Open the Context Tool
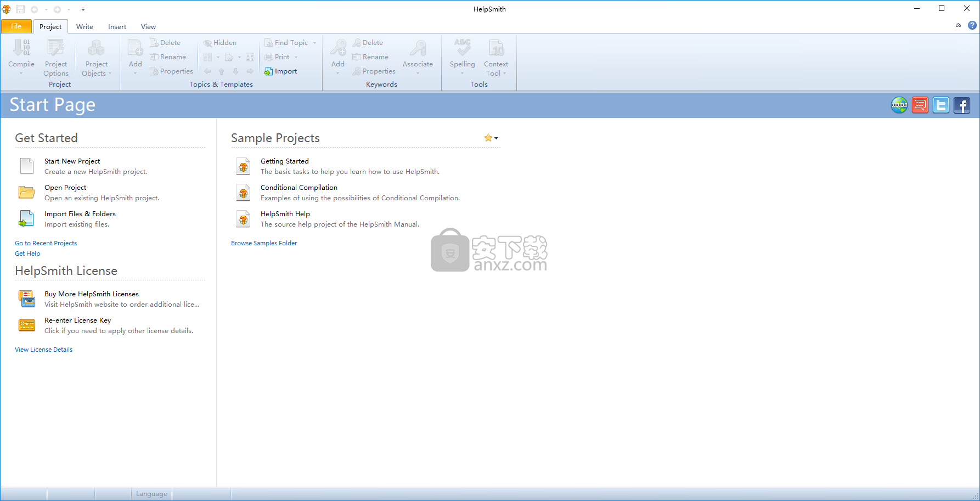Viewport: 980px width, 501px height. [x=496, y=57]
